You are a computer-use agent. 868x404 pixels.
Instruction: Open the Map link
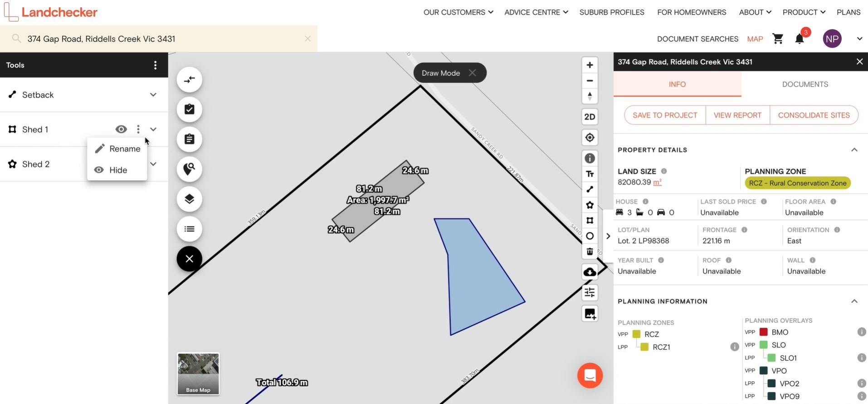[x=755, y=39]
